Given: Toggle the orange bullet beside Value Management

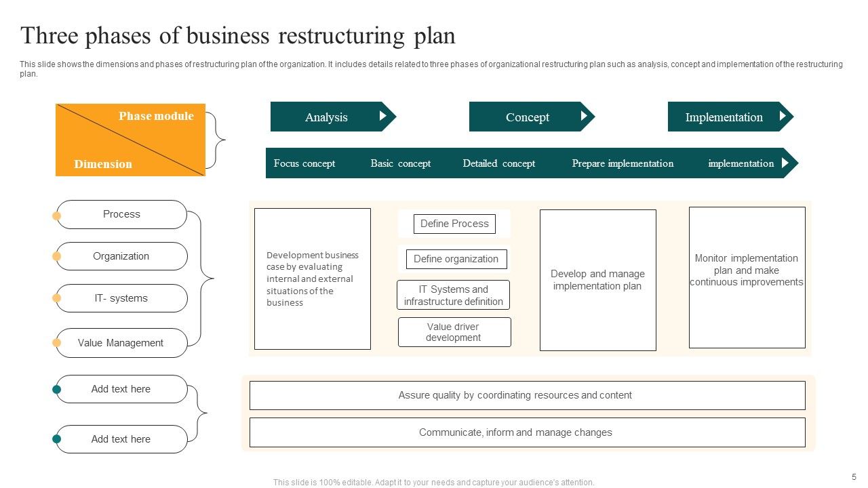Looking at the screenshot, I should [x=56, y=343].
